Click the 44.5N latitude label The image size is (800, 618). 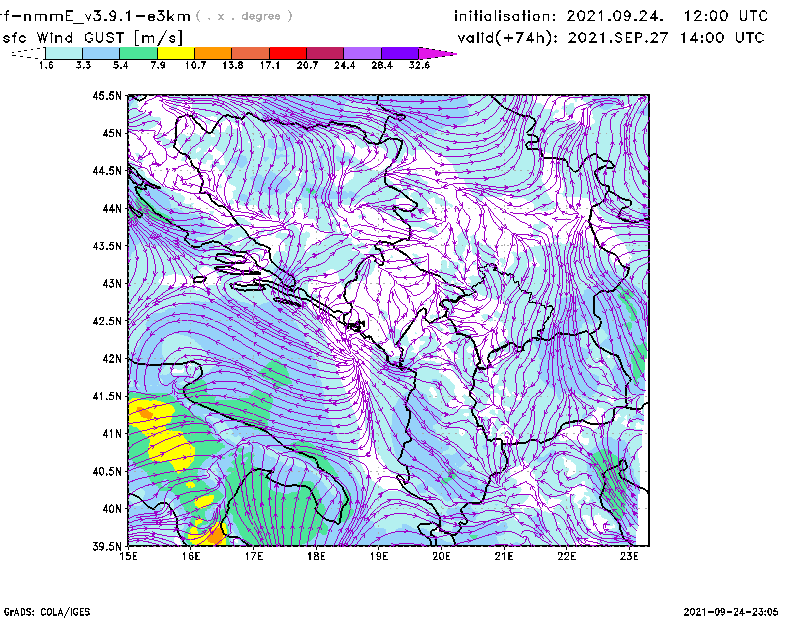click(x=107, y=170)
